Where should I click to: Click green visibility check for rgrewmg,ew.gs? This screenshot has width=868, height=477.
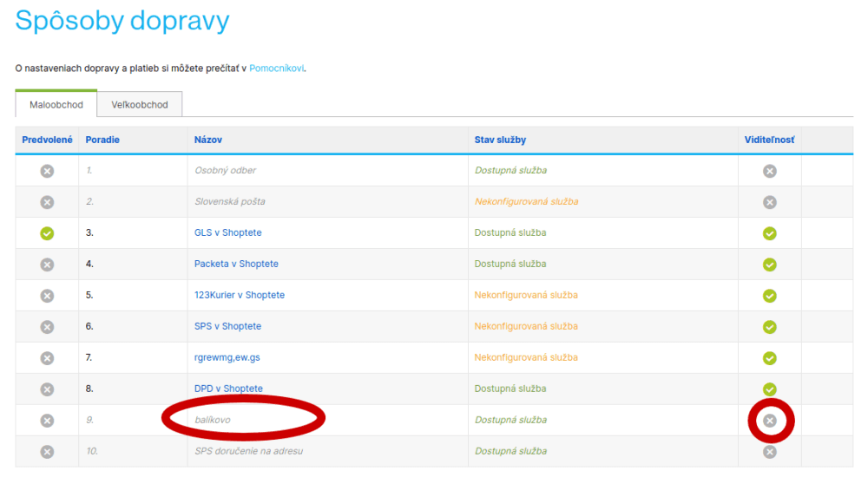769,358
